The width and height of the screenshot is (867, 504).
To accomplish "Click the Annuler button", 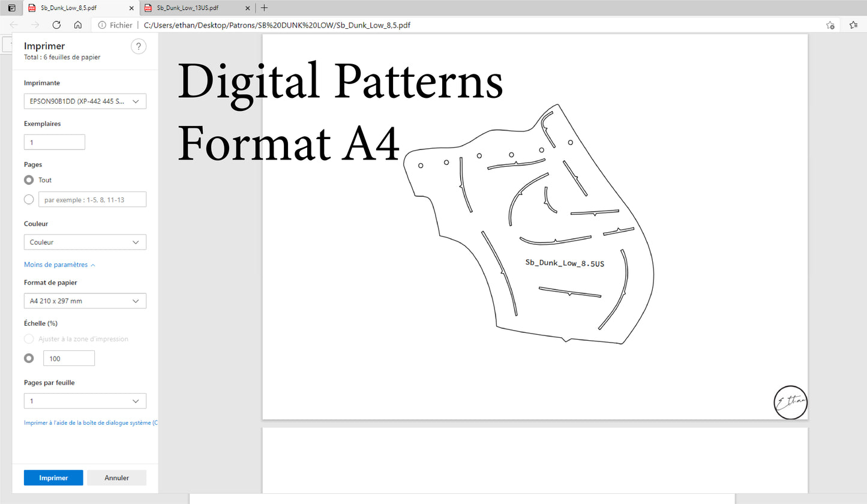I will pos(116,478).
